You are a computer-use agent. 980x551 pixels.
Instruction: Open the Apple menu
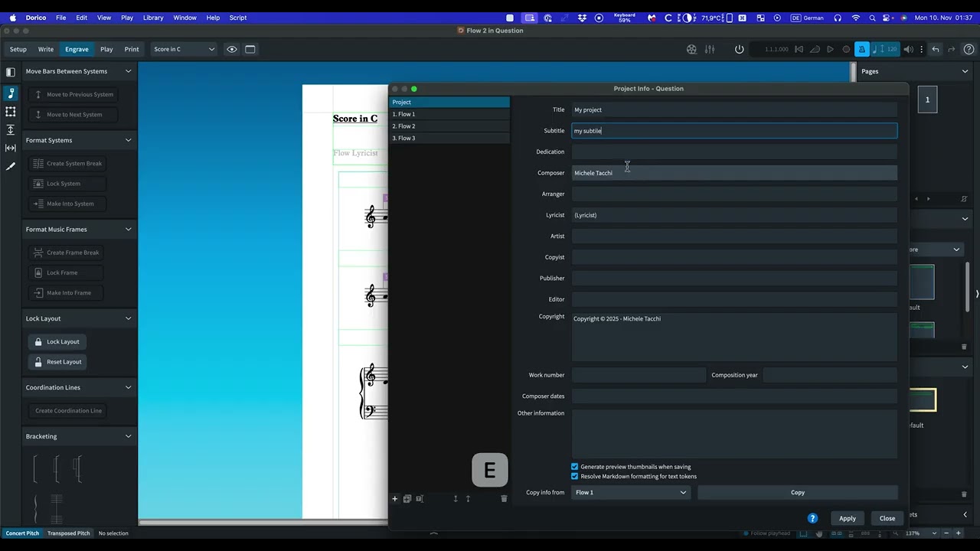[x=12, y=18]
